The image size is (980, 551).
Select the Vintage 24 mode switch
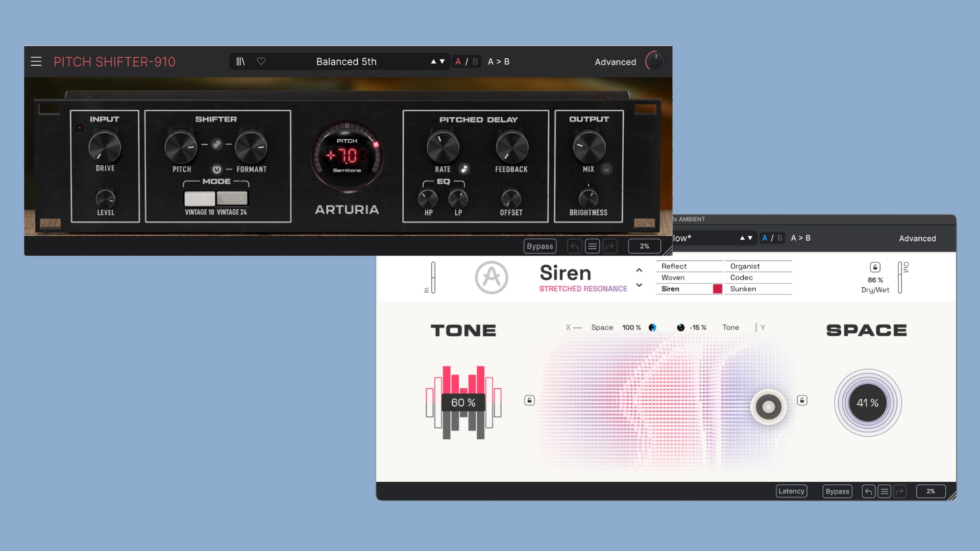232,198
